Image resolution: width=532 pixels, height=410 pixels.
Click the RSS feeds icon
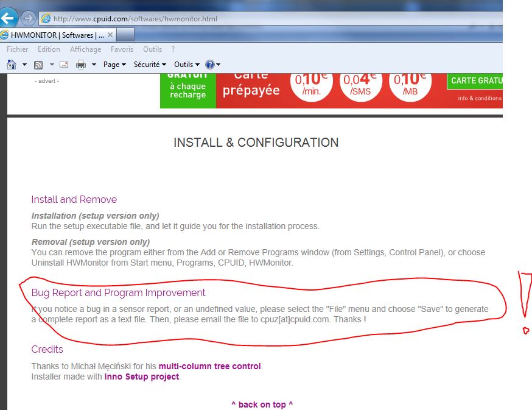(38, 65)
